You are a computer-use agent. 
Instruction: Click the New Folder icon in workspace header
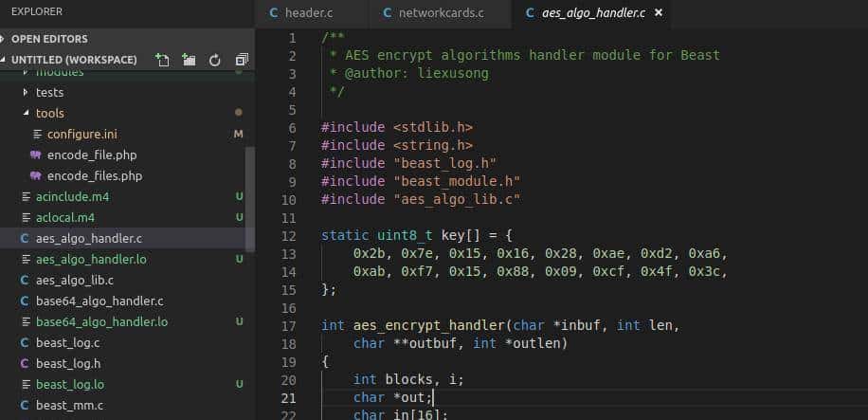(x=189, y=60)
